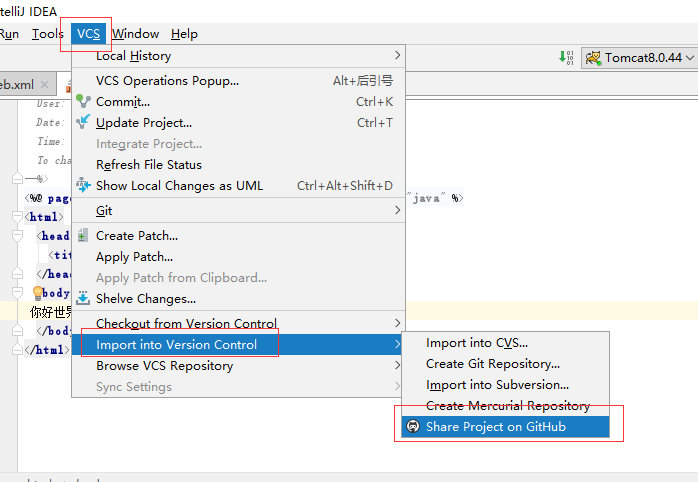Image resolution: width=698 pixels, height=482 pixels.
Task: Click the Tomcat icon in run configuration
Action: click(x=593, y=58)
